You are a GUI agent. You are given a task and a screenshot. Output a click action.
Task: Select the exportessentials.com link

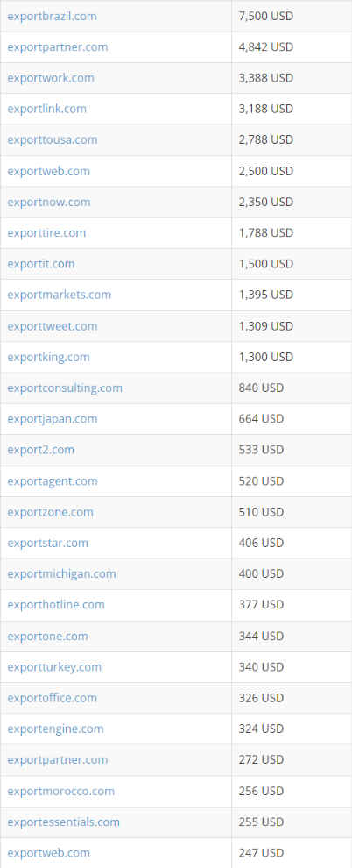64,822
